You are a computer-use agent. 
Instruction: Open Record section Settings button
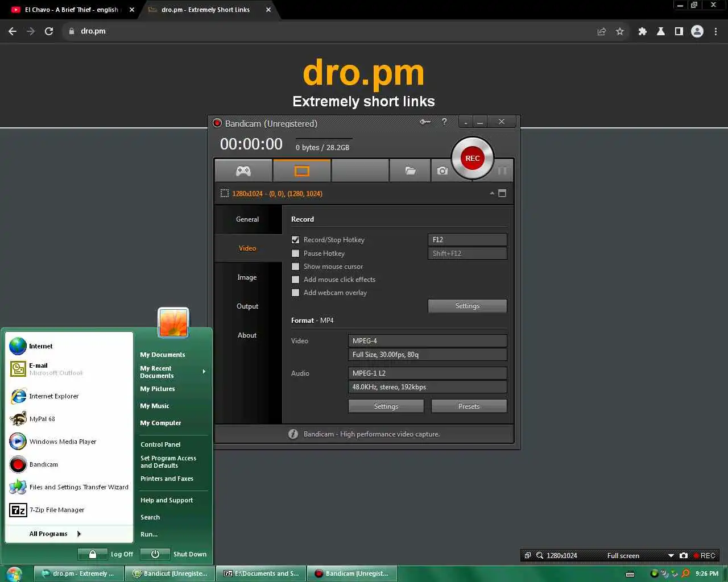click(x=468, y=306)
